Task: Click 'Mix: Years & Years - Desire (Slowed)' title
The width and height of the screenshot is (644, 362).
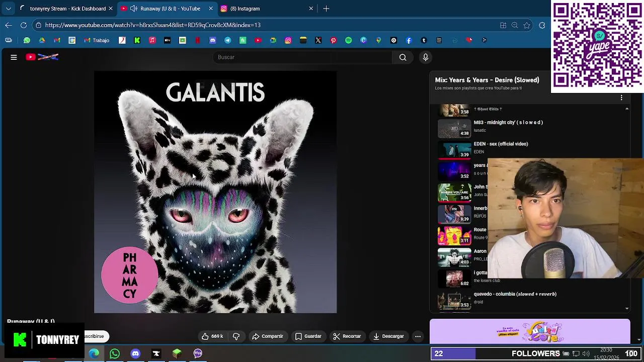Action: [x=487, y=80]
